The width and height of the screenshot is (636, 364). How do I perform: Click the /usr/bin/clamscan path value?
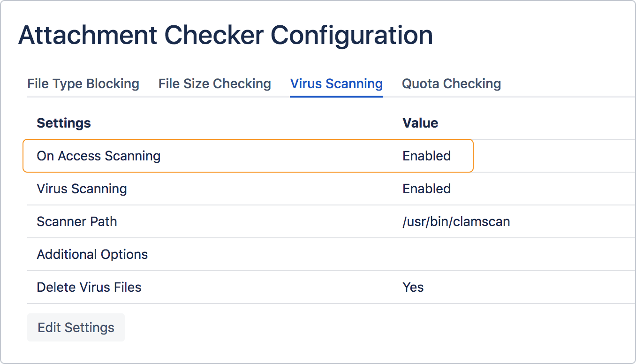pos(456,221)
